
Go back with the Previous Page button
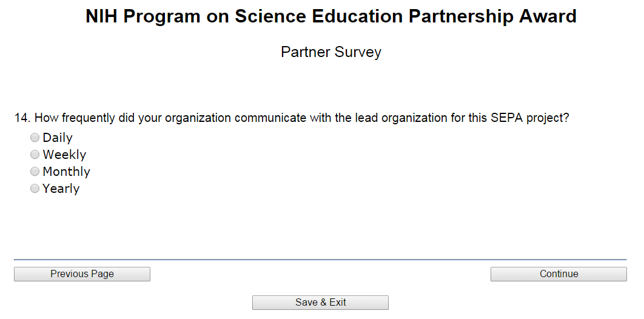(82, 274)
